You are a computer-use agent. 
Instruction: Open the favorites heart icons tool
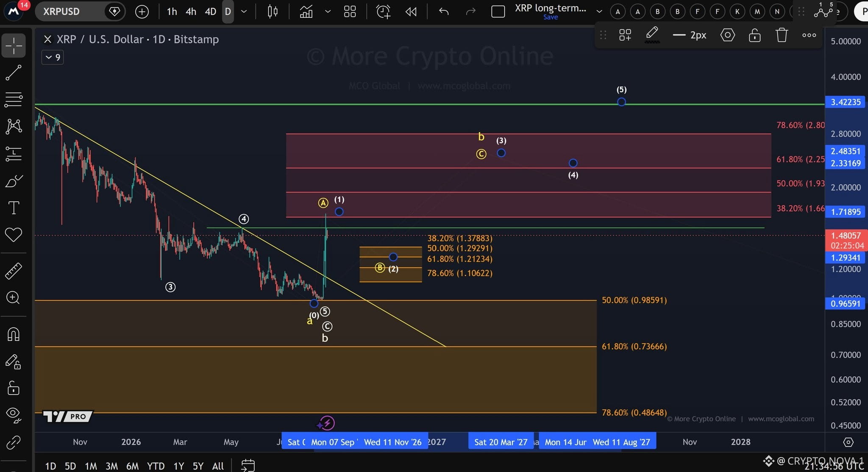tap(14, 234)
